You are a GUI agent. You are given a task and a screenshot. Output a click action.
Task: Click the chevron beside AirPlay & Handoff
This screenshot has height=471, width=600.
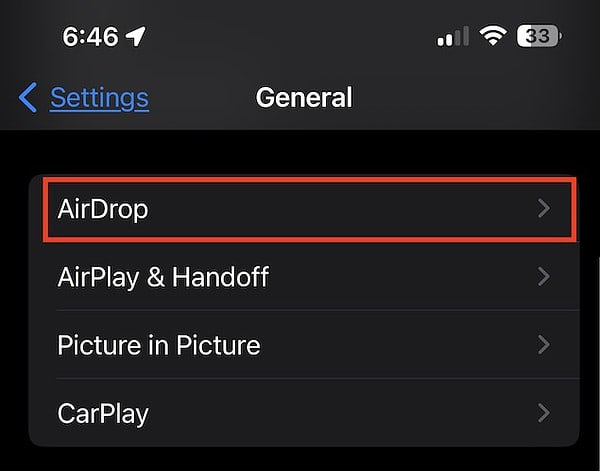coord(544,277)
